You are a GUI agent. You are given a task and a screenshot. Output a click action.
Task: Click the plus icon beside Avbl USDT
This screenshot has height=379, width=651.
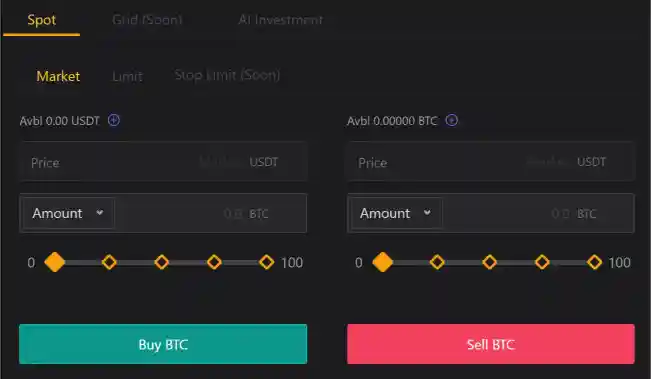point(114,120)
